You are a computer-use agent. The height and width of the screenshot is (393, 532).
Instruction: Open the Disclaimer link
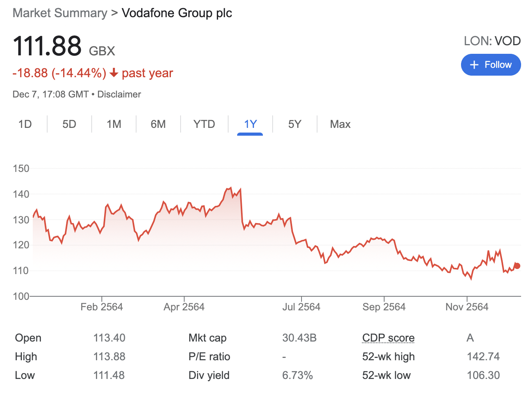point(119,94)
